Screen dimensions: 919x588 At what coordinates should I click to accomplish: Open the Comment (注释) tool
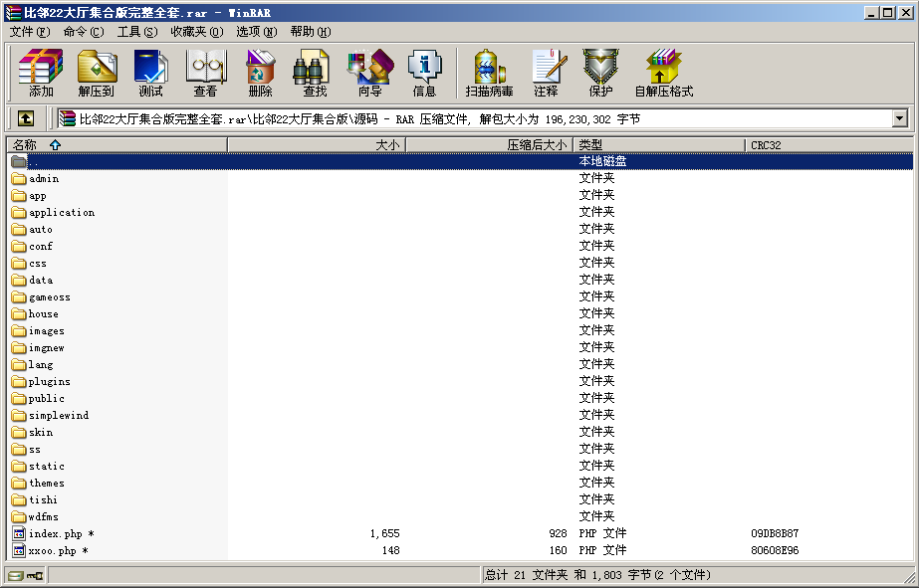pos(546,73)
